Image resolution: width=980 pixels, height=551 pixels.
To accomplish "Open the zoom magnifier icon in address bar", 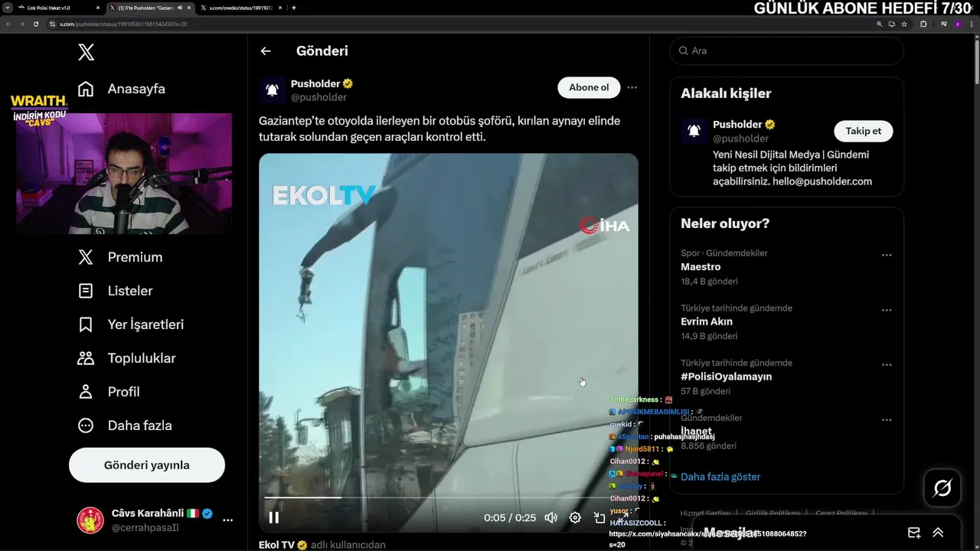I will pos(880,24).
